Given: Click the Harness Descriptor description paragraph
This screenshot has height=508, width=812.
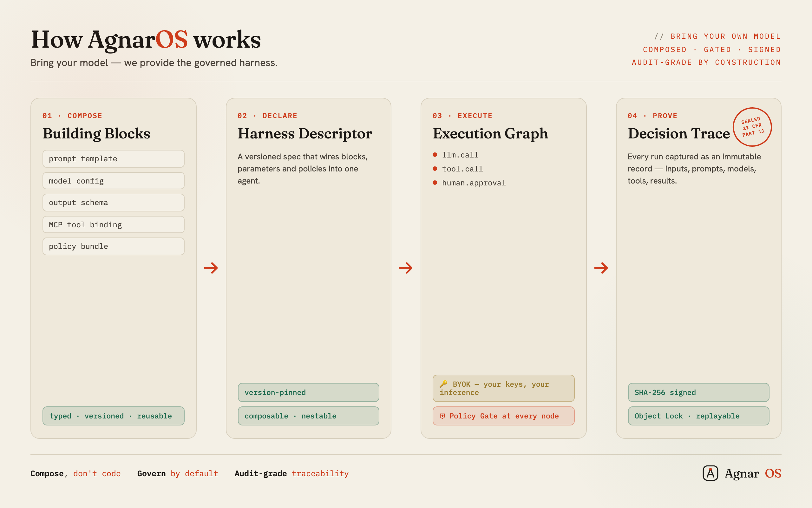Looking at the screenshot, I should coord(303,169).
